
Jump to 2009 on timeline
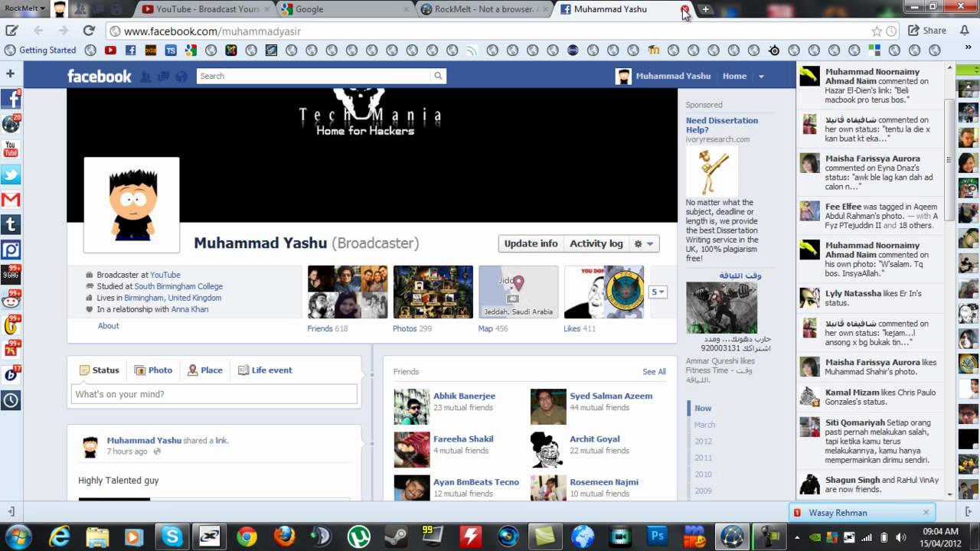click(703, 491)
